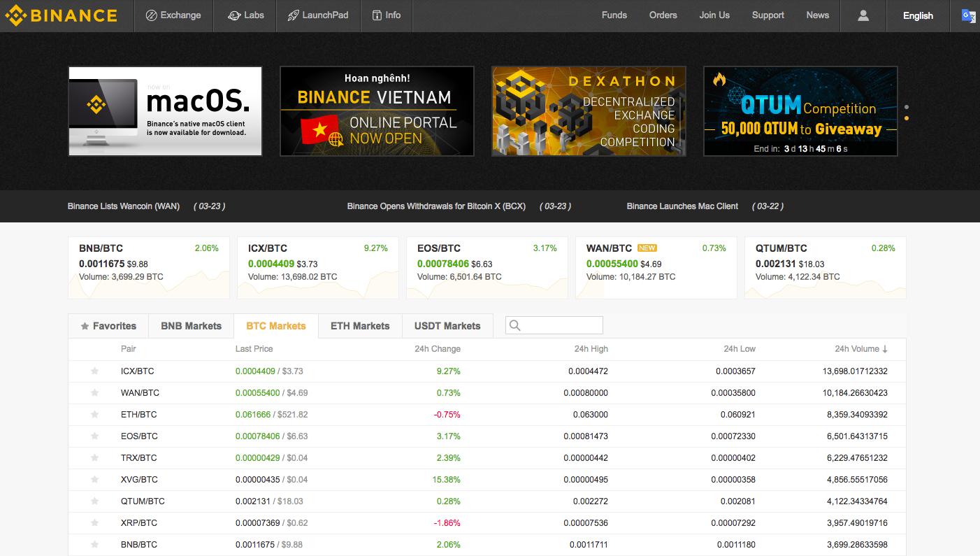Switch to the USDT Markets tab
Image resolution: width=980 pixels, height=556 pixels.
click(x=447, y=326)
